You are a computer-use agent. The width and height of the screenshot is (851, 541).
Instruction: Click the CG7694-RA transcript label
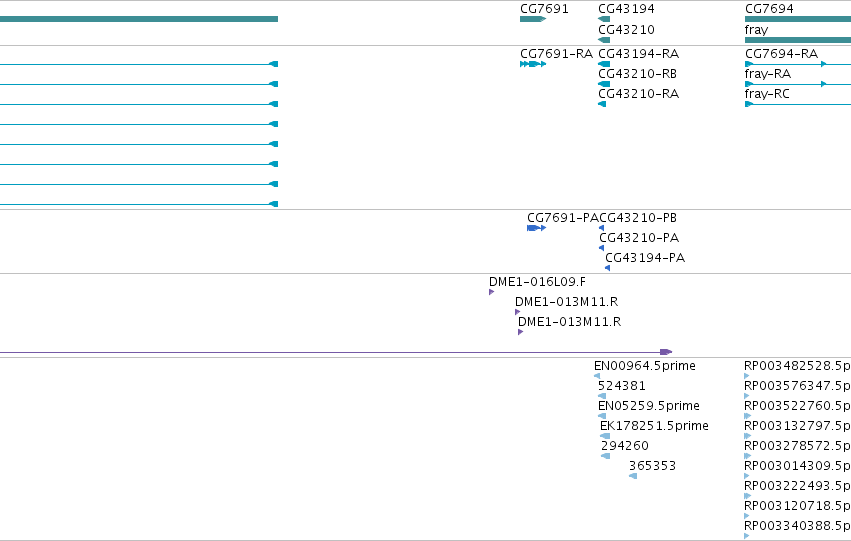[782, 54]
